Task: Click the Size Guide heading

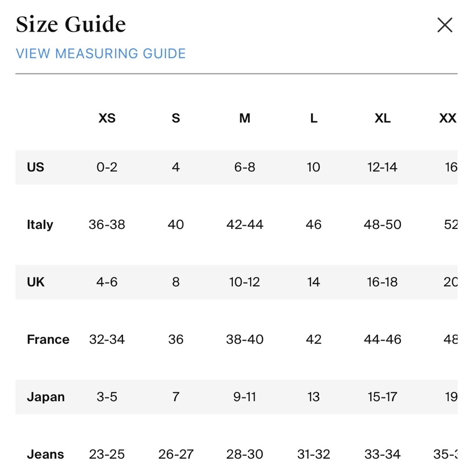Action: pos(71,24)
